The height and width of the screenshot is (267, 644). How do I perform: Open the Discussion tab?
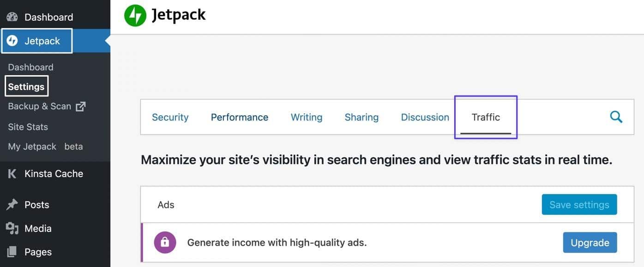[x=425, y=117]
